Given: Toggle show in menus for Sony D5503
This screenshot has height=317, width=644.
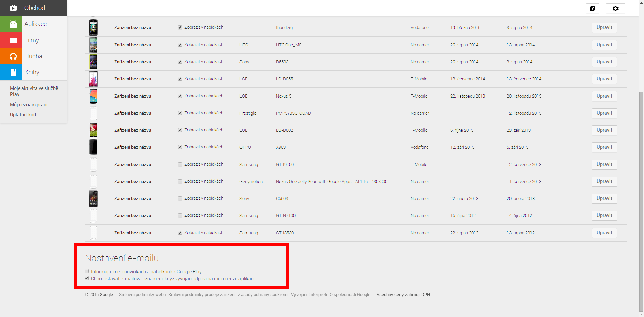Looking at the screenshot, I should pyautogui.click(x=180, y=62).
